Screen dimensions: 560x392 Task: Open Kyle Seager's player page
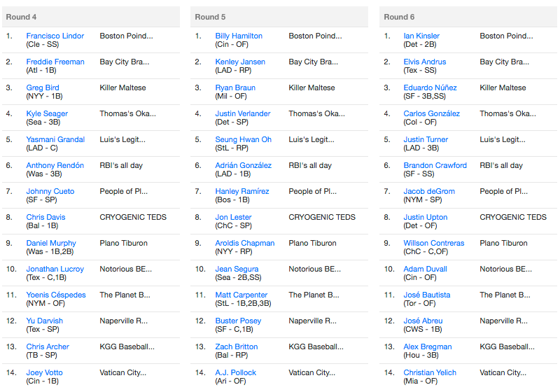(x=47, y=113)
